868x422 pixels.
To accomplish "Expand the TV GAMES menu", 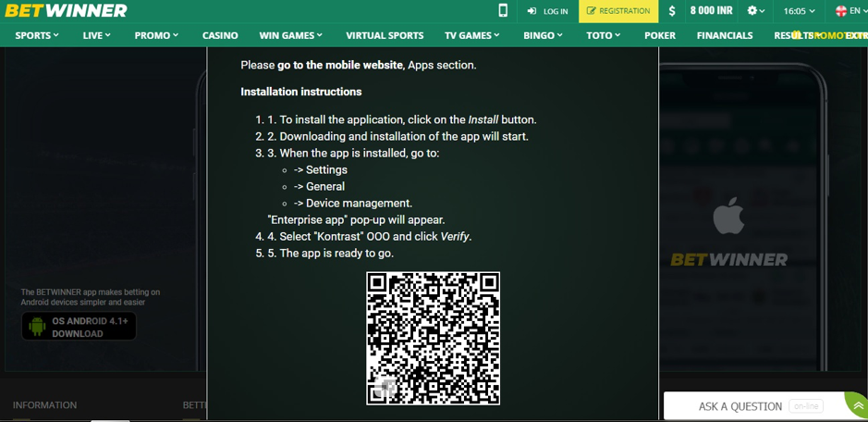I will [x=471, y=35].
